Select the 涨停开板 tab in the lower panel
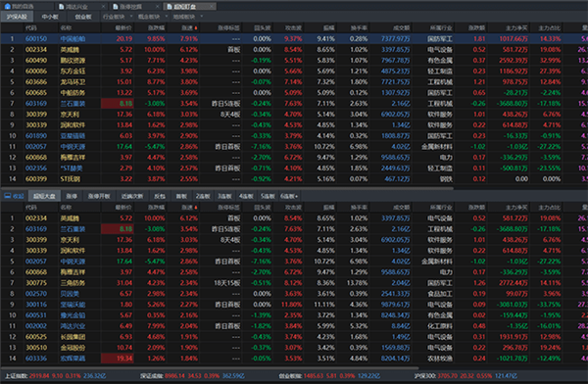 pos(99,196)
